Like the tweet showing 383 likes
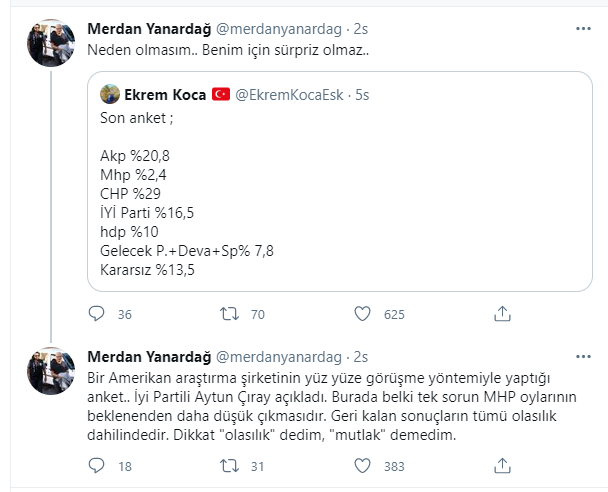Image resolution: width=608 pixels, height=492 pixels. point(364,465)
